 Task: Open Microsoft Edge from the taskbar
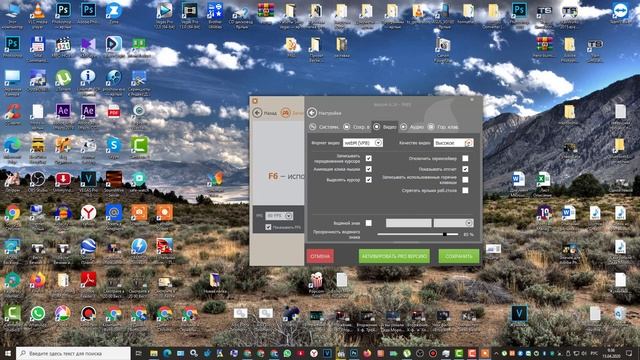tap(167, 353)
